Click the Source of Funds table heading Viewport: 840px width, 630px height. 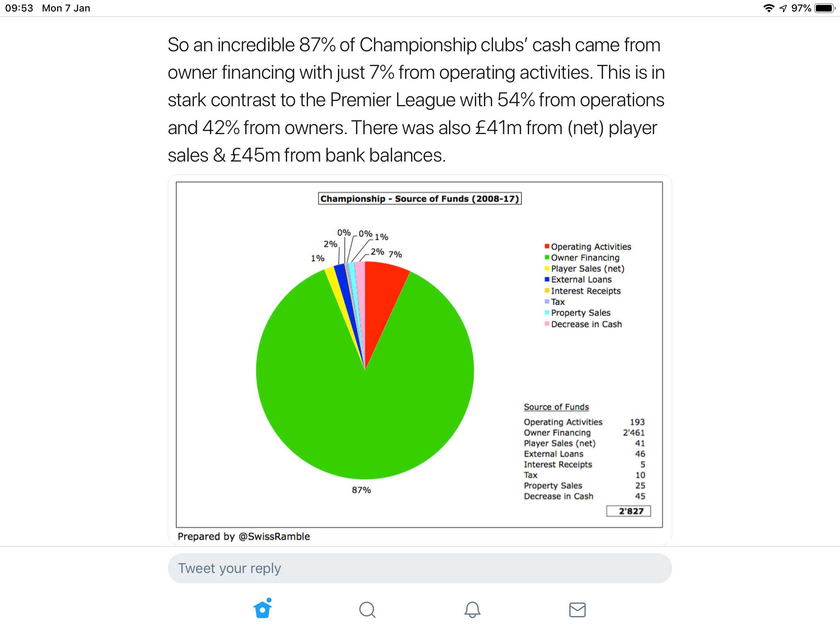[556, 407]
